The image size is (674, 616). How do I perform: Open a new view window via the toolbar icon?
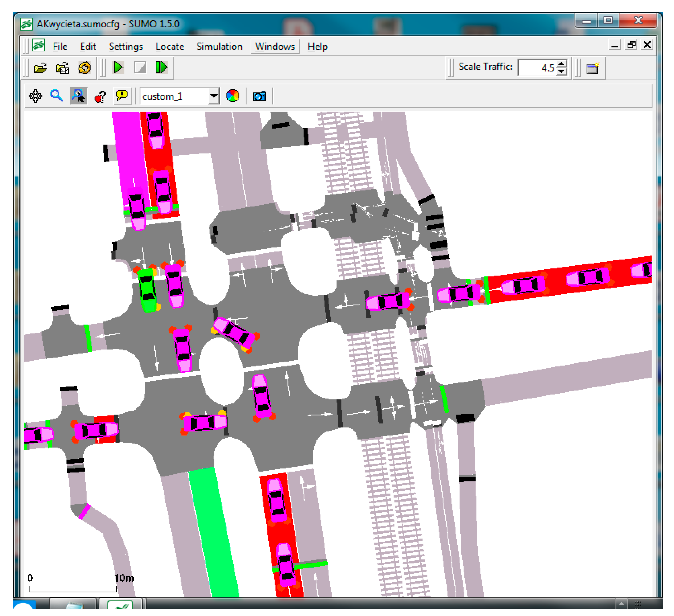point(593,68)
